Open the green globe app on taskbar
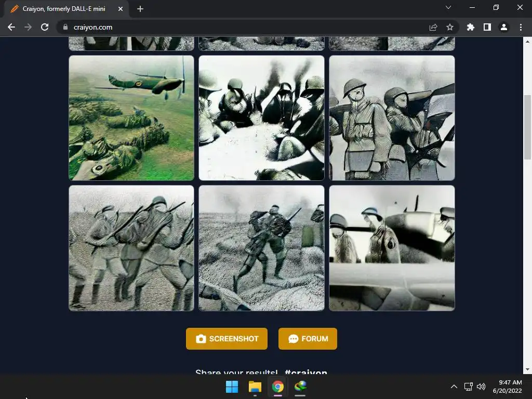Viewport: 532px width, 399px height. coord(300,387)
